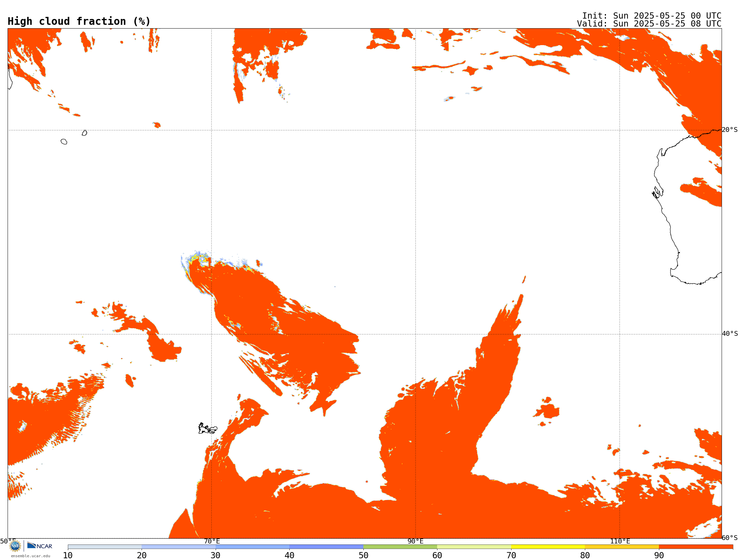Click the 40°S latitude label
744x560 pixels.
coord(730,334)
